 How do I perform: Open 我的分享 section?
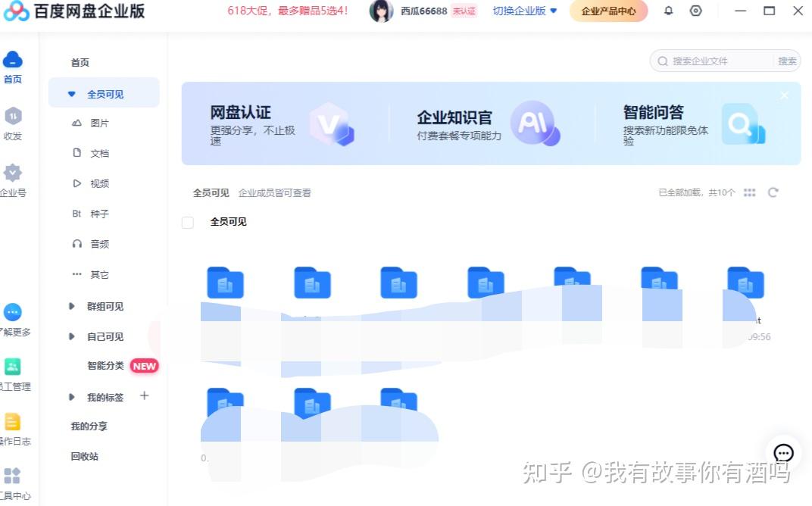[x=89, y=426]
